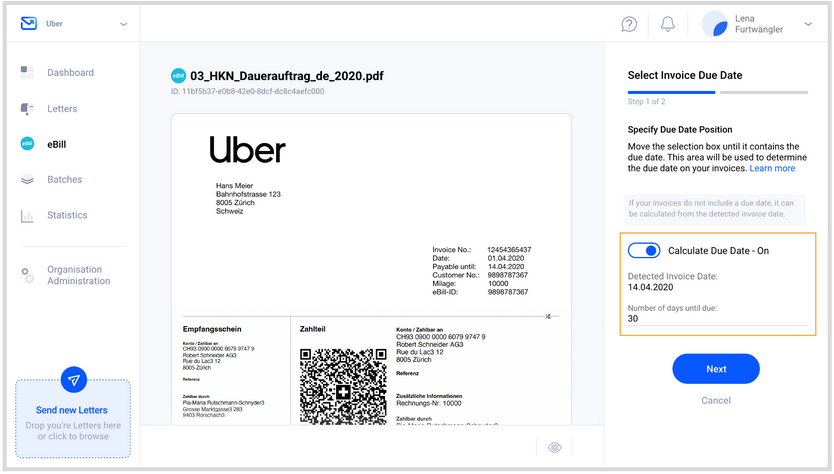This screenshot has width=834, height=474.
Task: Cancel the due date selection
Action: 716,401
